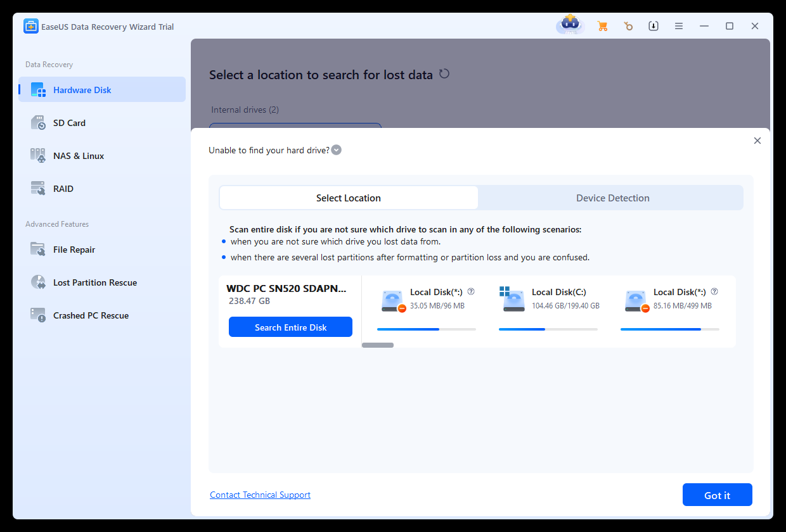This screenshot has width=786, height=532.
Task: Click the Lost Partition Rescue sidebar icon
Action: point(39,282)
